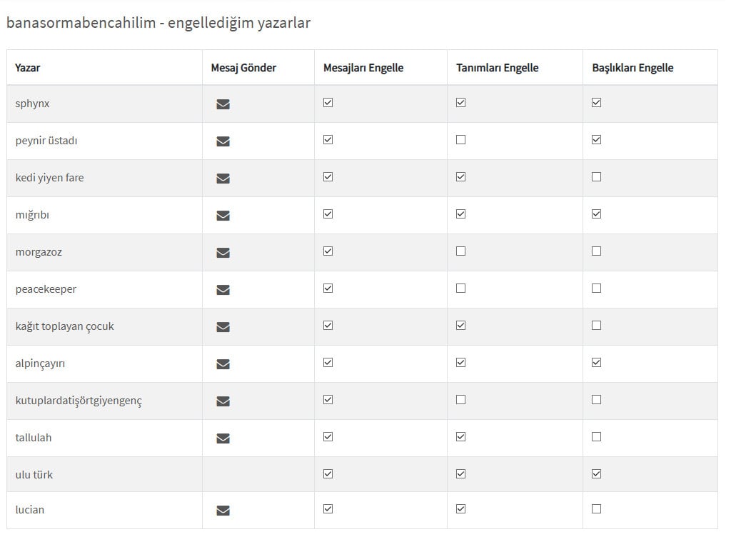Viewport: 756px width, 547px height.
Task: Disable Tanımları Engelle for lucian
Action: coord(460,509)
